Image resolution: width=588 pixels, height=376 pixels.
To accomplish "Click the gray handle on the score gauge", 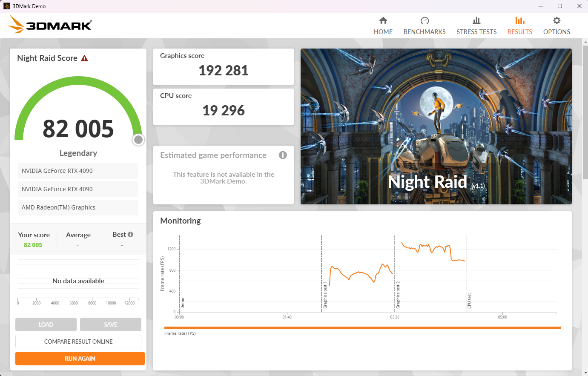I will [138, 140].
